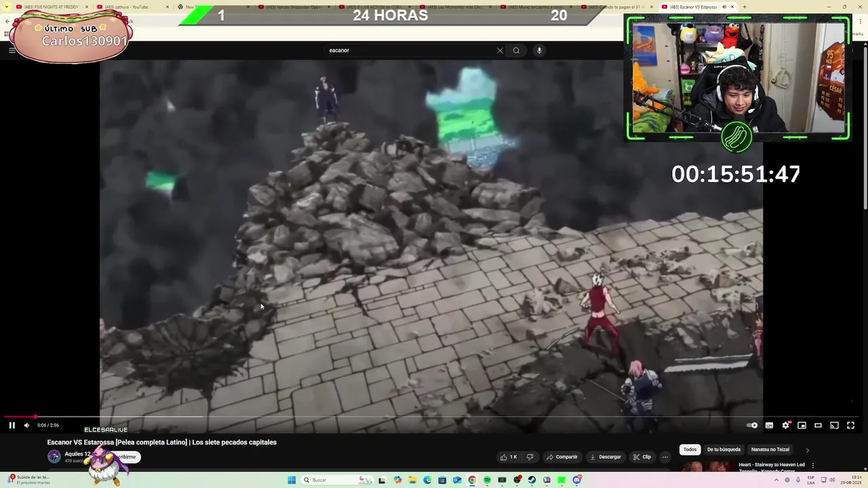The height and width of the screenshot is (488, 868).
Task: Open 'Heart - Stairway to Heaven' recommendation
Action: (x=772, y=466)
